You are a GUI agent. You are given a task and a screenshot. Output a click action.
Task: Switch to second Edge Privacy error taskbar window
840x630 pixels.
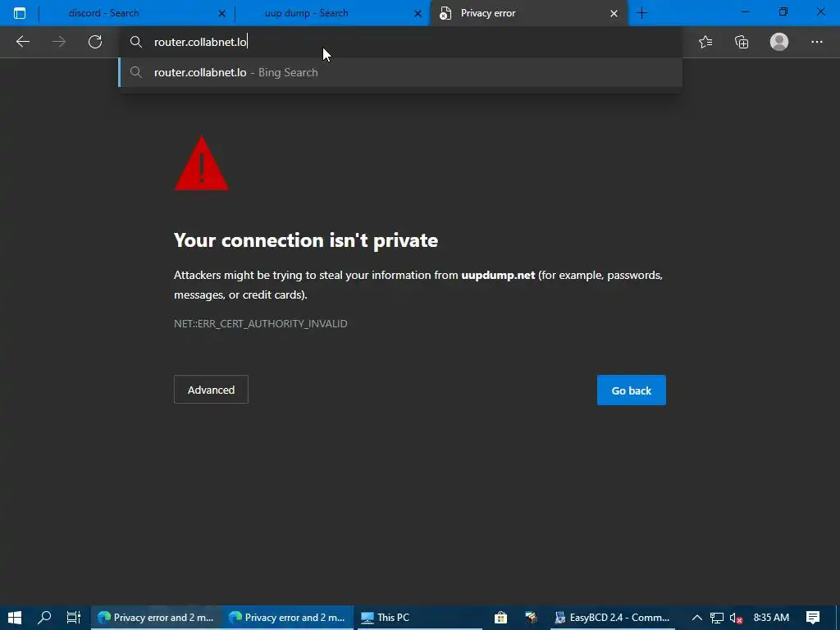point(288,617)
